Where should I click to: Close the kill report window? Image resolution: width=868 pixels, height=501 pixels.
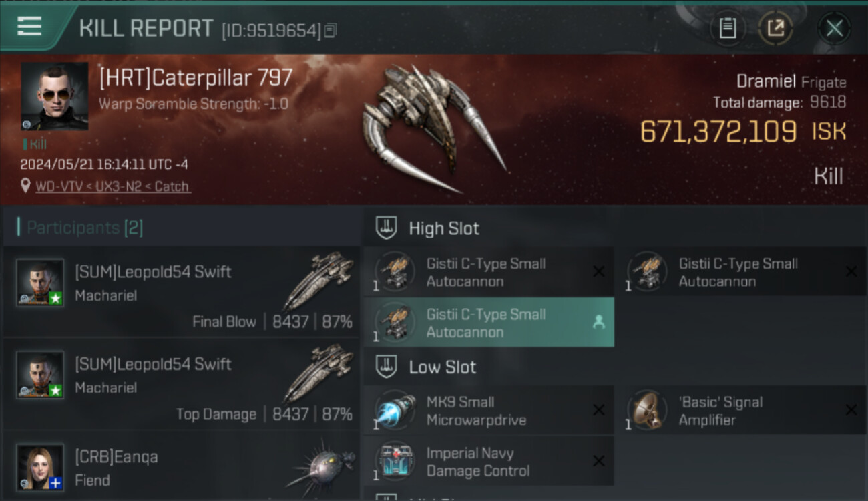834,28
